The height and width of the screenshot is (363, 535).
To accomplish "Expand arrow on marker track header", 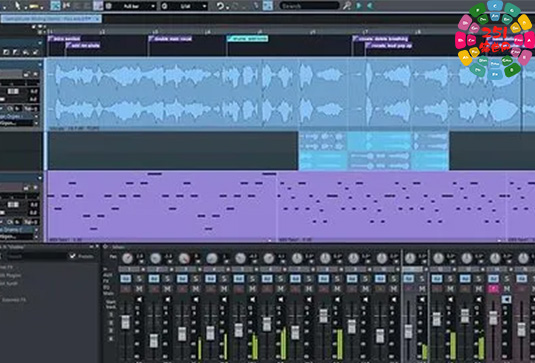I will 40,43.
